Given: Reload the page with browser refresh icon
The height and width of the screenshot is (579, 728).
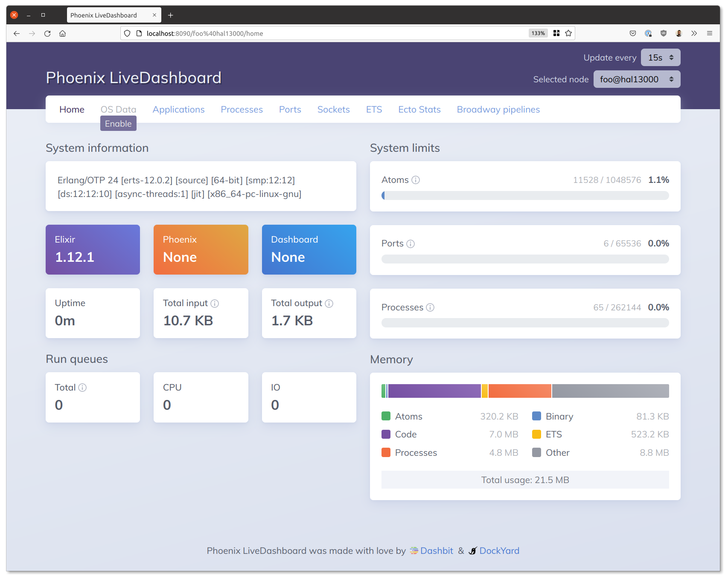Looking at the screenshot, I should click(47, 33).
